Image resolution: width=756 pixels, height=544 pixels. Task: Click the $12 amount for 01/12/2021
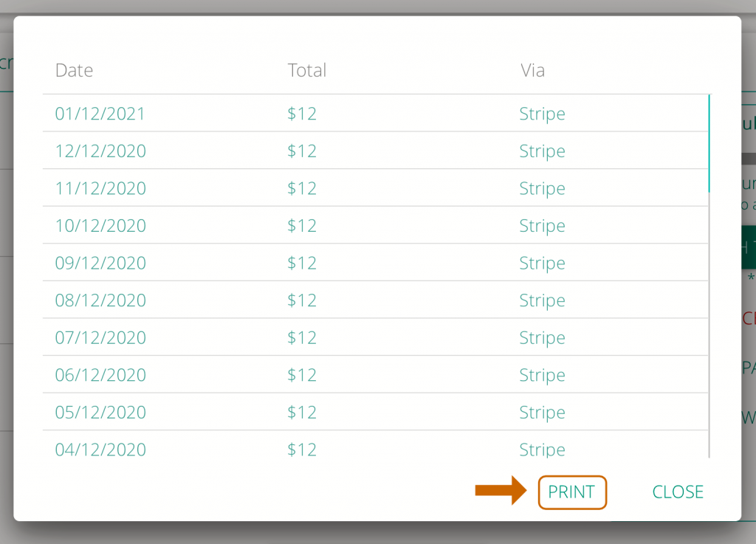pyautogui.click(x=302, y=114)
